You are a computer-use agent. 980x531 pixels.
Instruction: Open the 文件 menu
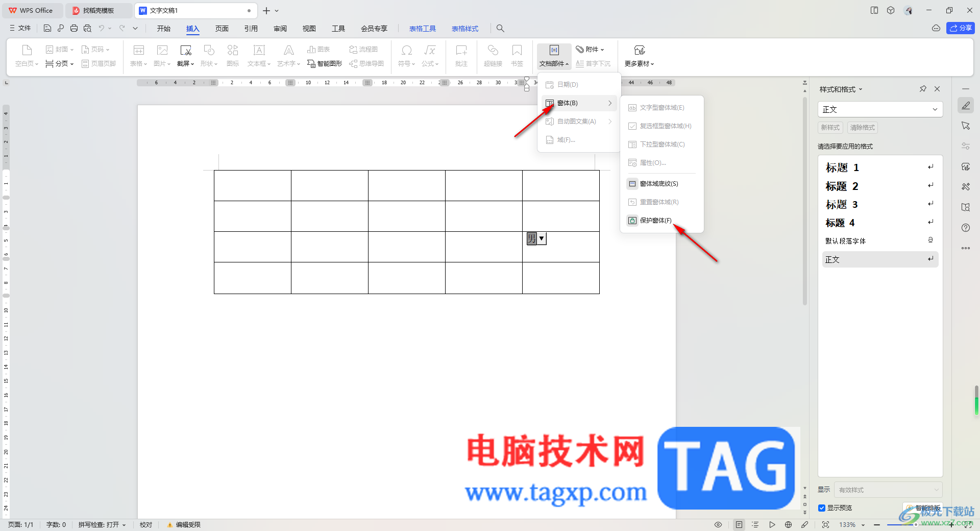pyautogui.click(x=20, y=29)
